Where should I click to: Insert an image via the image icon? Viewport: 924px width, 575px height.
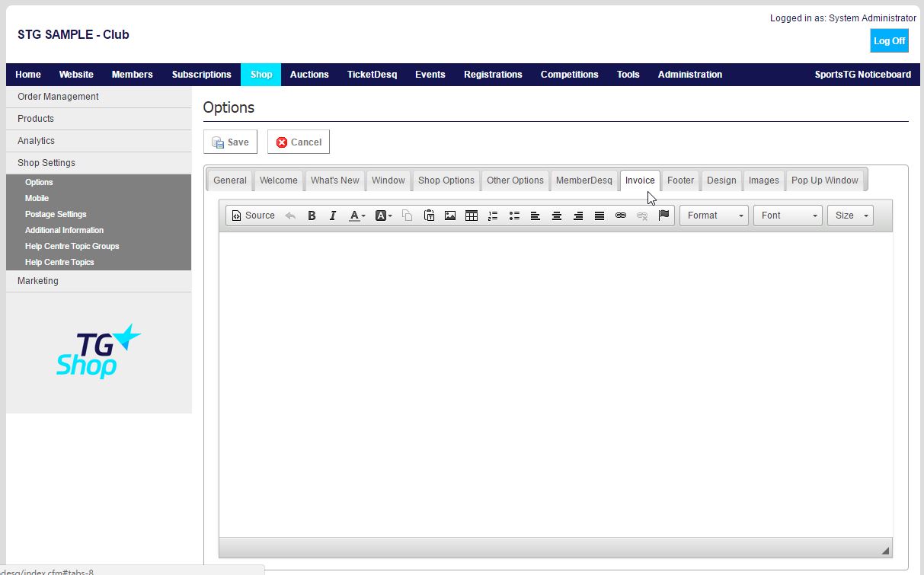click(x=450, y=216)
